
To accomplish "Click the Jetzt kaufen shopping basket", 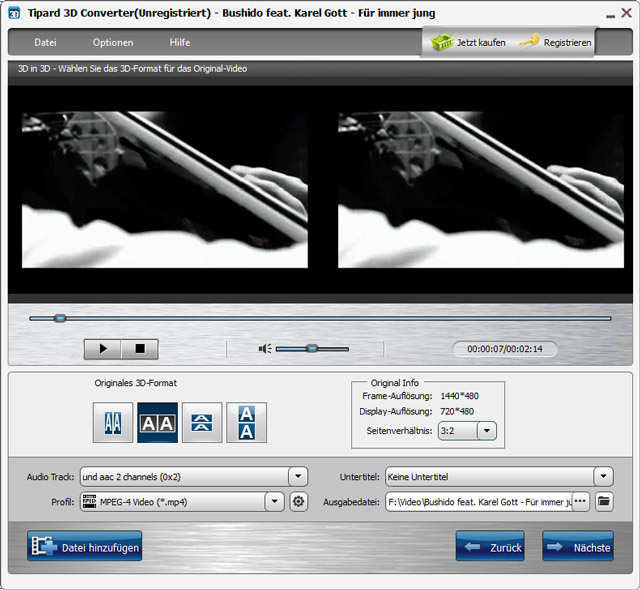I will click(x=468, y=42).
